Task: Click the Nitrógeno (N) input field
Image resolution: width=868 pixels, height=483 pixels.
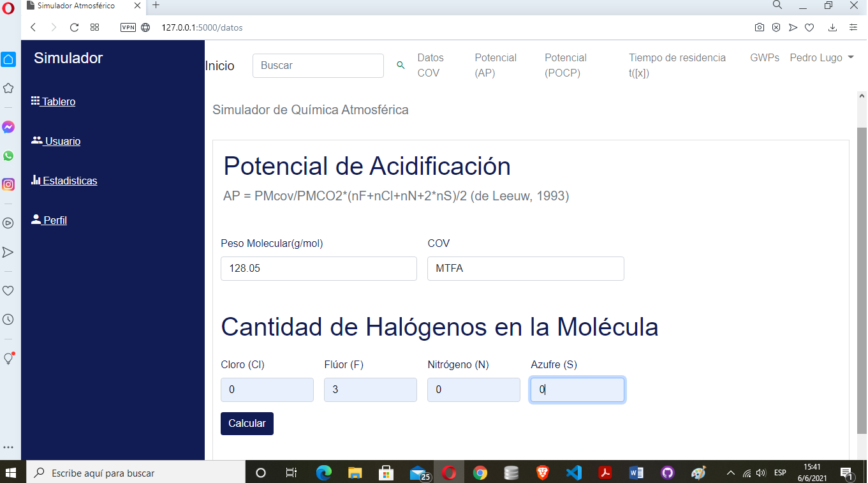Action: [474, 390]
